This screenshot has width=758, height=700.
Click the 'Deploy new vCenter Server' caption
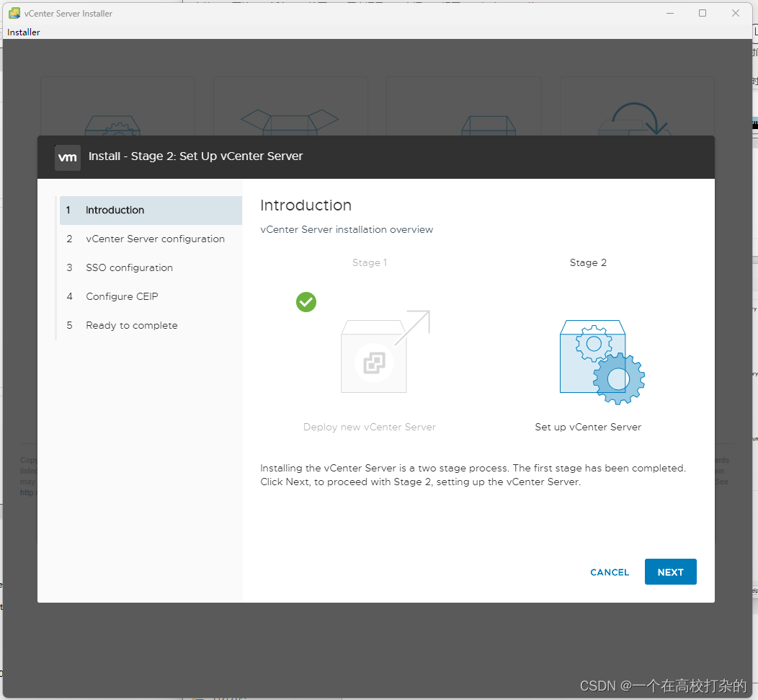[370, 427]
